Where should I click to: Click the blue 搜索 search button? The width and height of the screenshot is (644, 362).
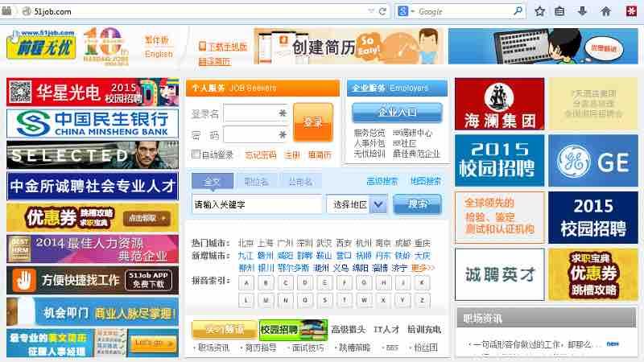[417, 204]
